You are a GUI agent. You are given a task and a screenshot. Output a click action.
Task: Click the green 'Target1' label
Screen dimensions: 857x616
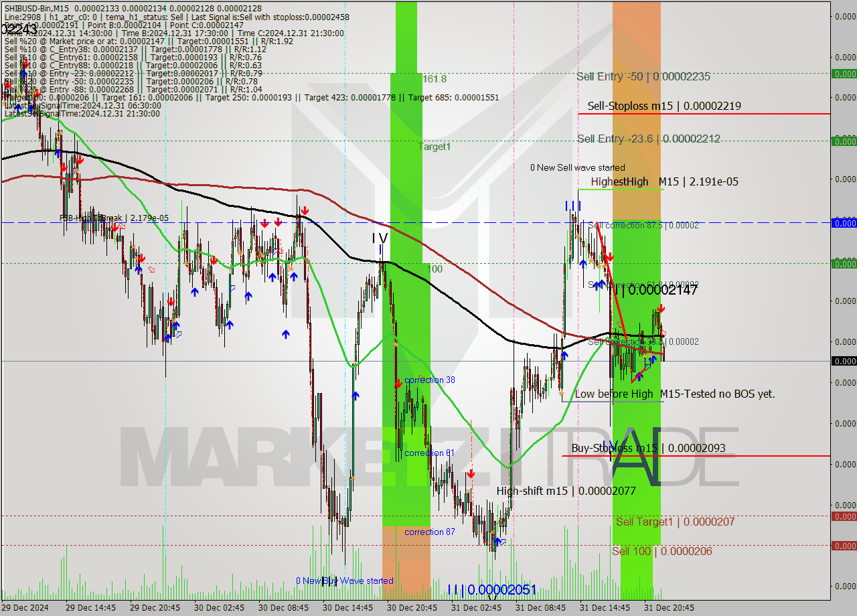click(435, 146)
